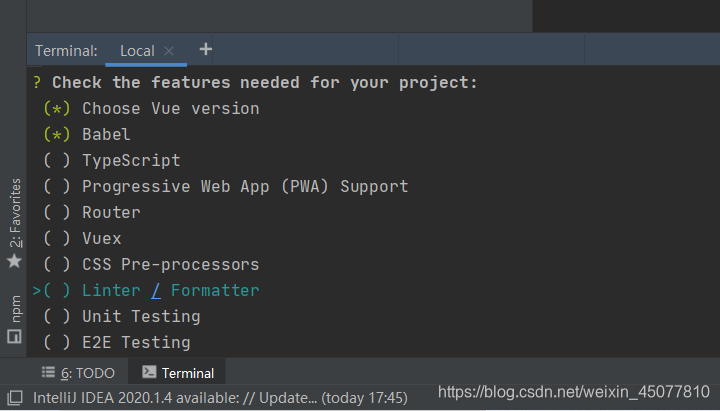Image resolution: width=720 pixels, height=411 pixels.
Task: Enable the Vuex feature option
Action: (x=57, y=238)
